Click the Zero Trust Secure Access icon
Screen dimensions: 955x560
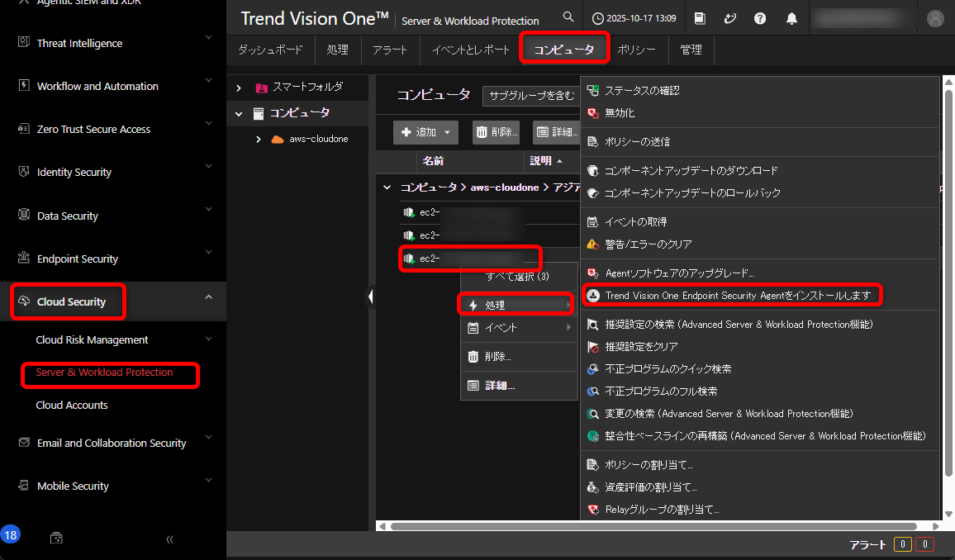[x=24, y=128]
